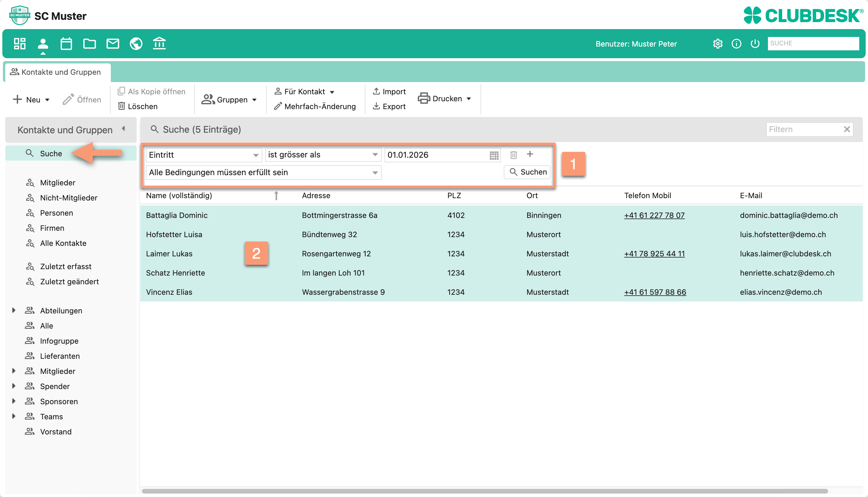Click the Löschen toolbar button

[138, 106]
